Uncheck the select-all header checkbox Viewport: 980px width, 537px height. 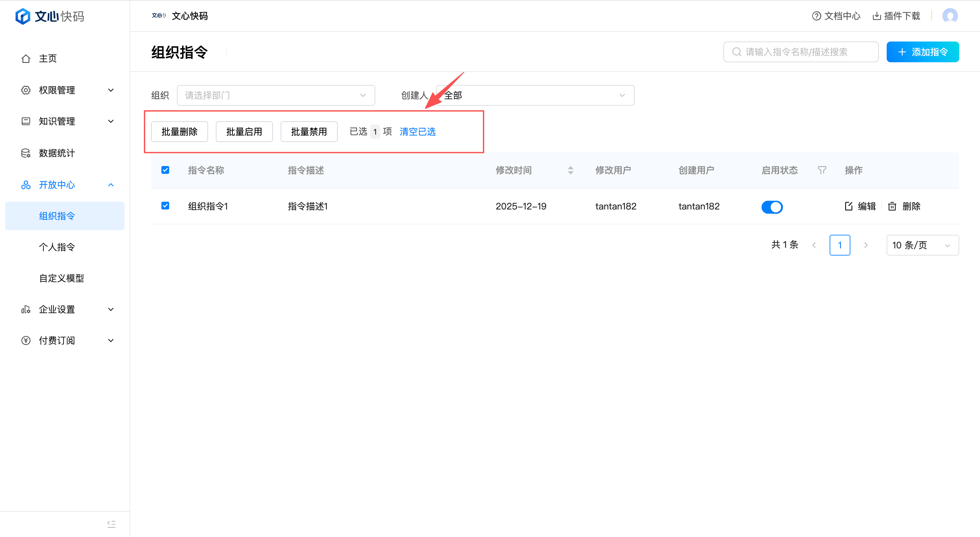[165, 170]
